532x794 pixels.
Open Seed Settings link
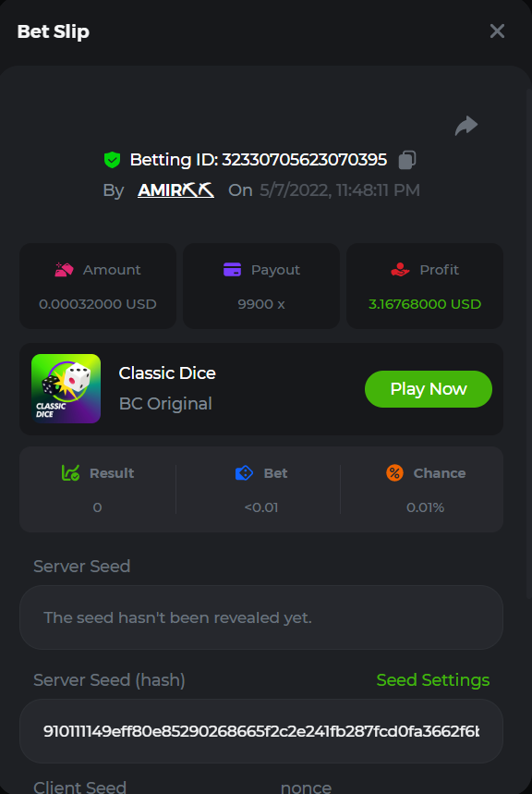coord(433,679)
